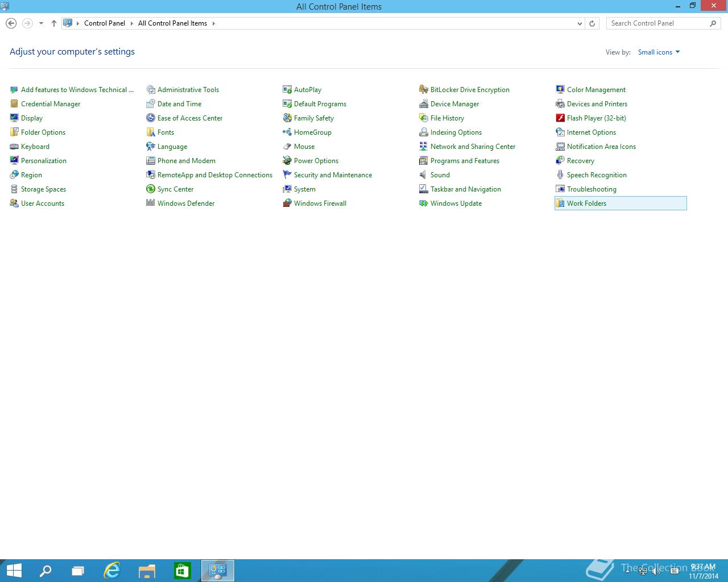728x582 pixels.
Task: Click the Control Panel breadcrumb
Action: 105,23
